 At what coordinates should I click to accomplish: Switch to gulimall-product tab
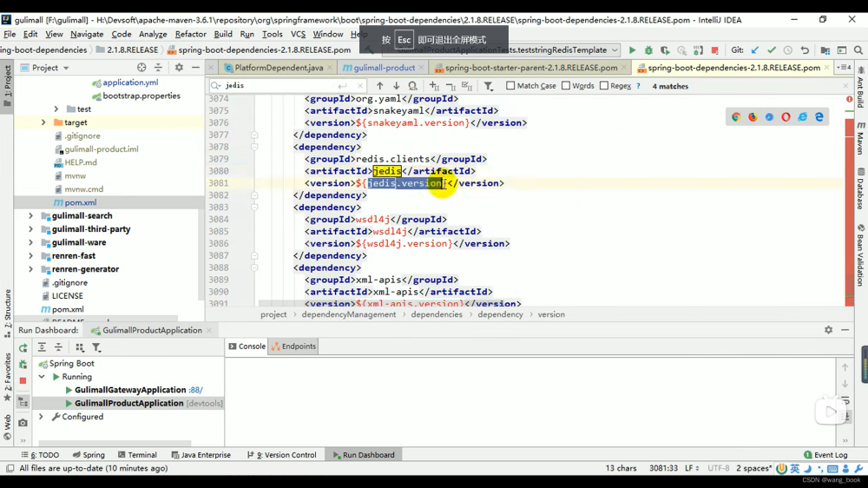(384, 68)
